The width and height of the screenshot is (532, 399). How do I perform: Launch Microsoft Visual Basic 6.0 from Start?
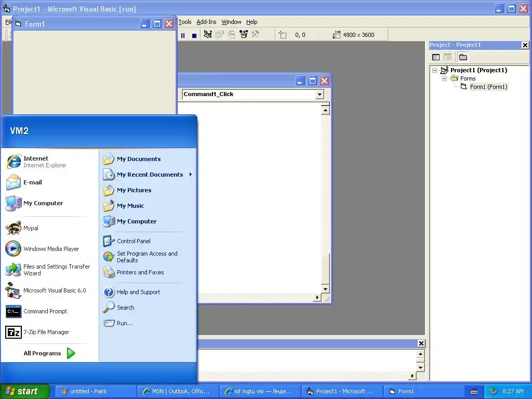point(49,290)
